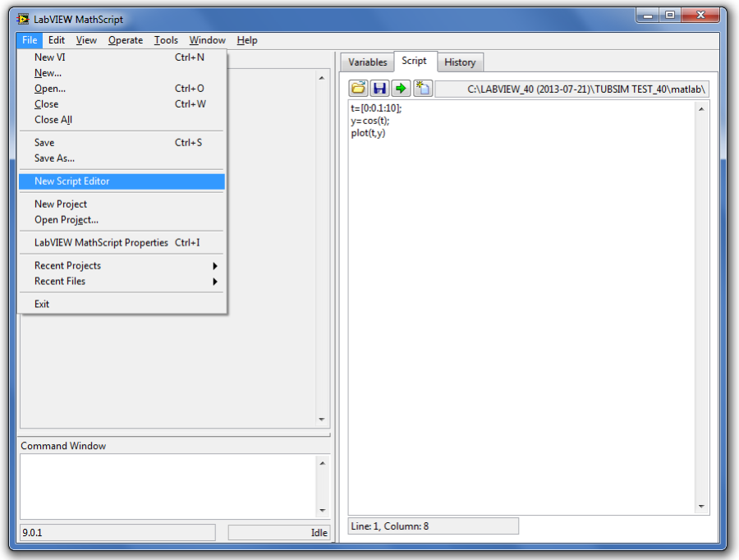Image resolution: width=739 pixels, height=560 pixels.
Task: Run the script with the green arrow
Action: pyautogui.click(x=401, y=88)
